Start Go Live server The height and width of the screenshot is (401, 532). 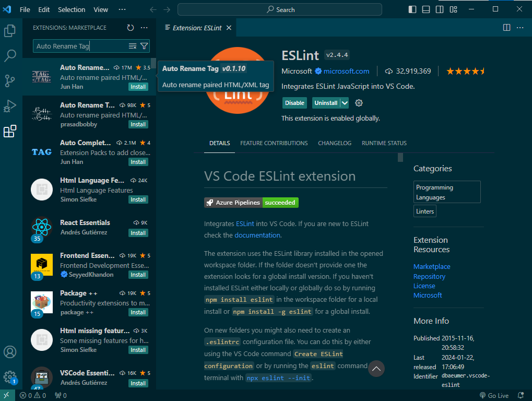click(494, 396)
